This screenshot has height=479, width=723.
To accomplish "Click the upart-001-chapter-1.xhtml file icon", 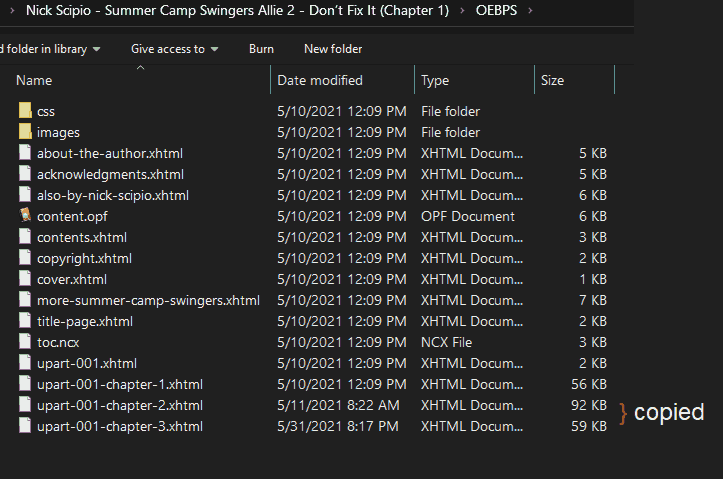I will [25, 384].
